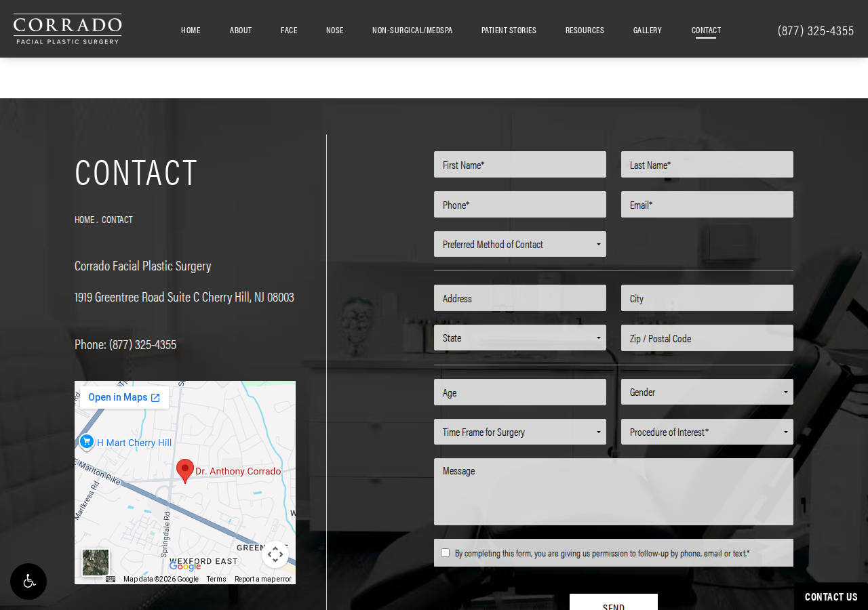
Task: Click Report a map error link
Action: tap(263, 579)
